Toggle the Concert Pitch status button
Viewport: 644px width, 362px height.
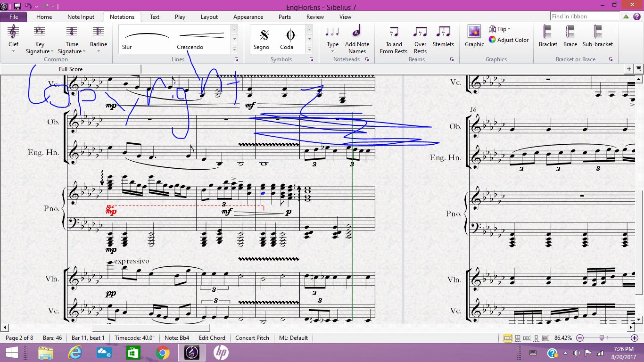click(252, 338)
